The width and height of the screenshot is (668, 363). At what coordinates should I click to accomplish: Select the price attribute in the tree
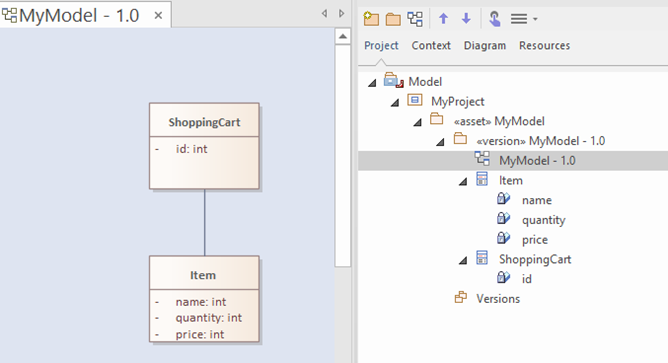[x=535, y=240]
